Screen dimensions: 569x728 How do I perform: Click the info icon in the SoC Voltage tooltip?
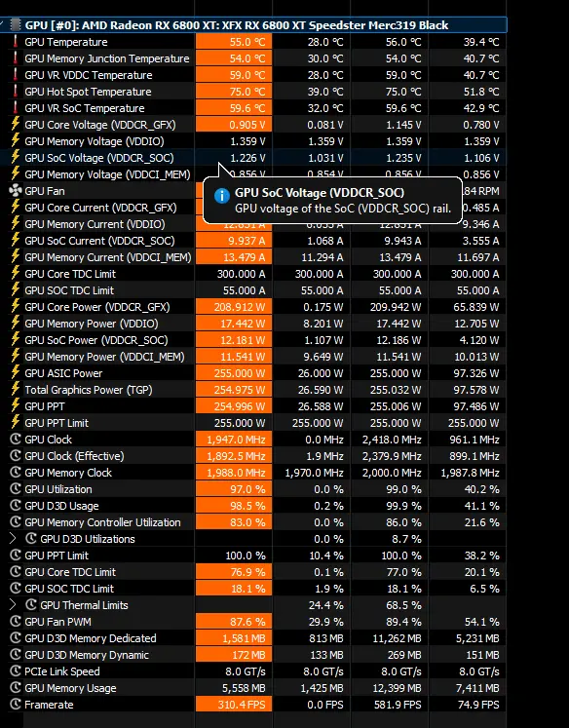pos(221,196)
